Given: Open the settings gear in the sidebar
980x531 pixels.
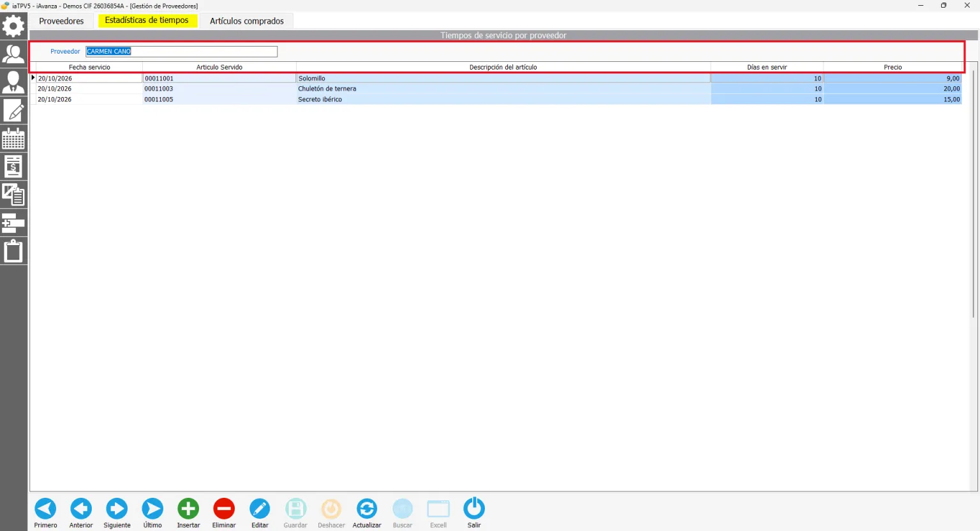Looking at the screenshot, I should 13,26.
